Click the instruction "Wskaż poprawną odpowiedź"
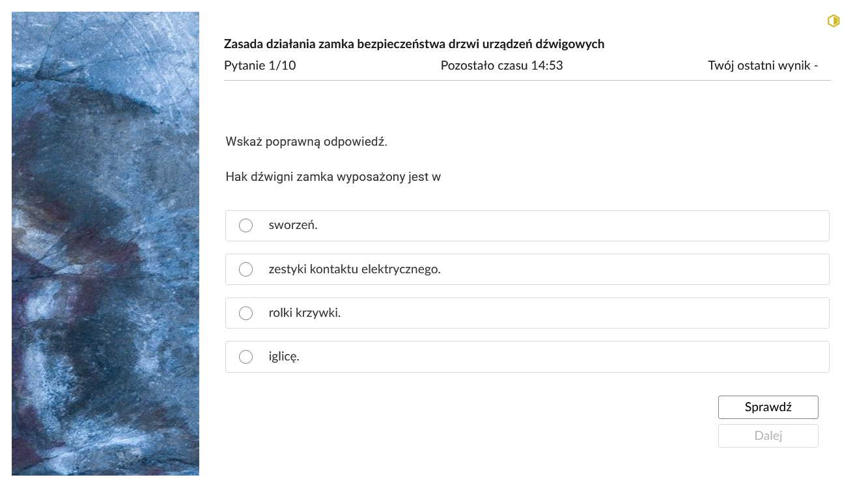This screenshot has width=868, height=486. pyautogui.click(x=306, y=142)
